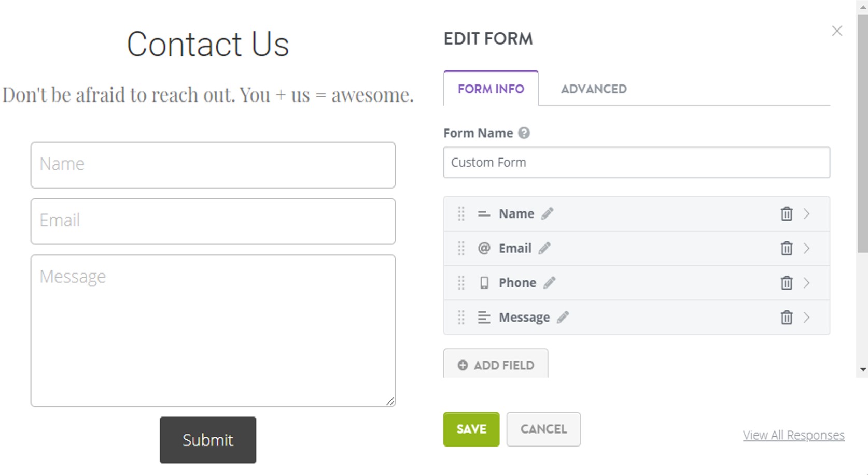Delete the Email field with its trash icon
This screenshot has width=868, height=475.
[x=786, y=248]
